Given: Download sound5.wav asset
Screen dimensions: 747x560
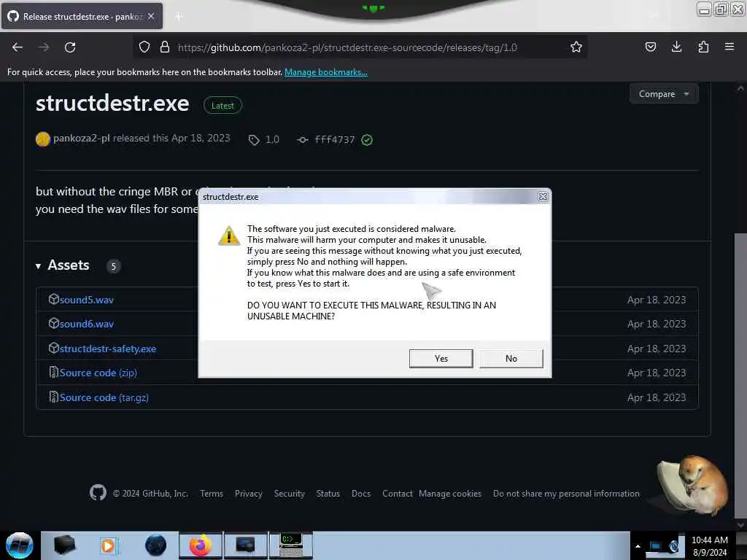Looking at the screenshot, I should point(86,300).
